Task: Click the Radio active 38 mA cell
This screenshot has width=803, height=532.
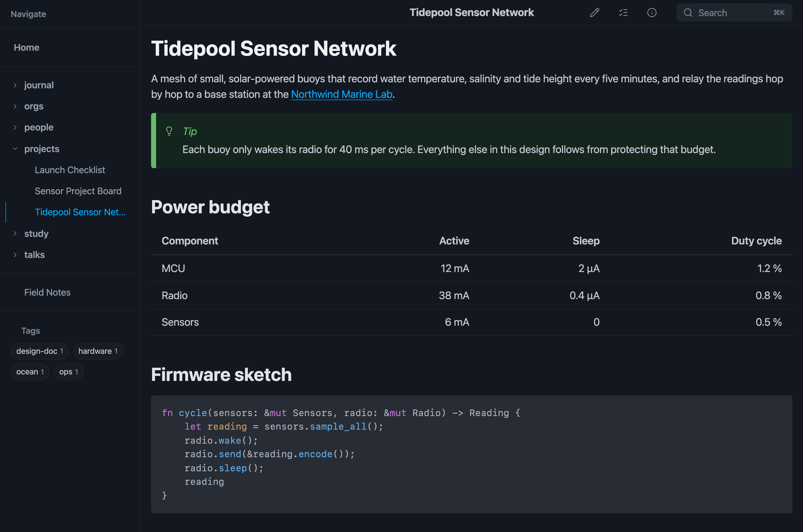Action: 454,295
